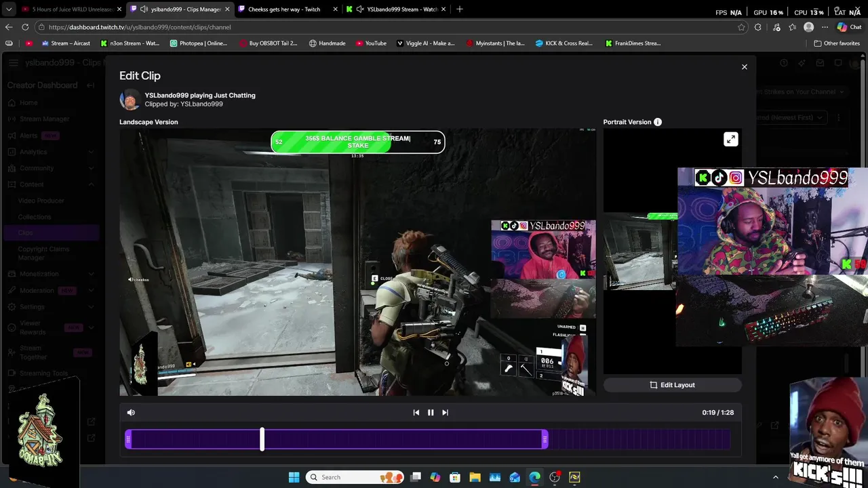Screen dimensions: 868x488
Task: Open the browser profile avatar
Action: [x=808, y=27]
